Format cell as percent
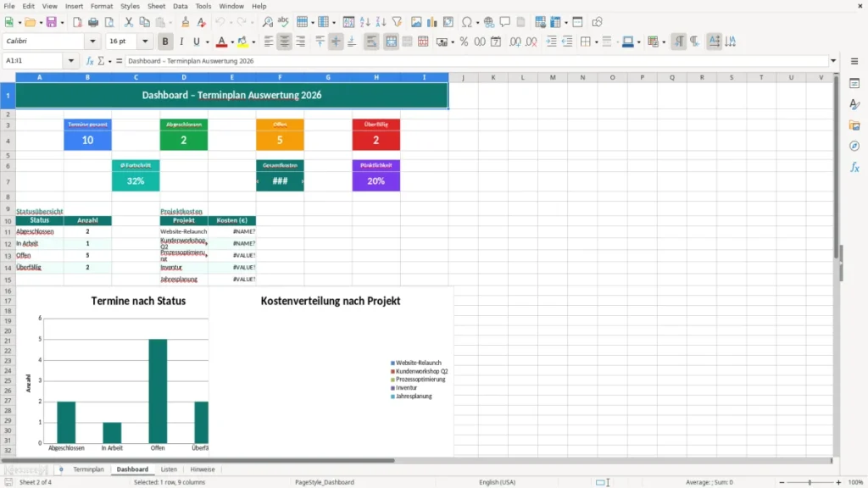Image resolution: width=868 pixels, height=488 pixels. (464, 42)
